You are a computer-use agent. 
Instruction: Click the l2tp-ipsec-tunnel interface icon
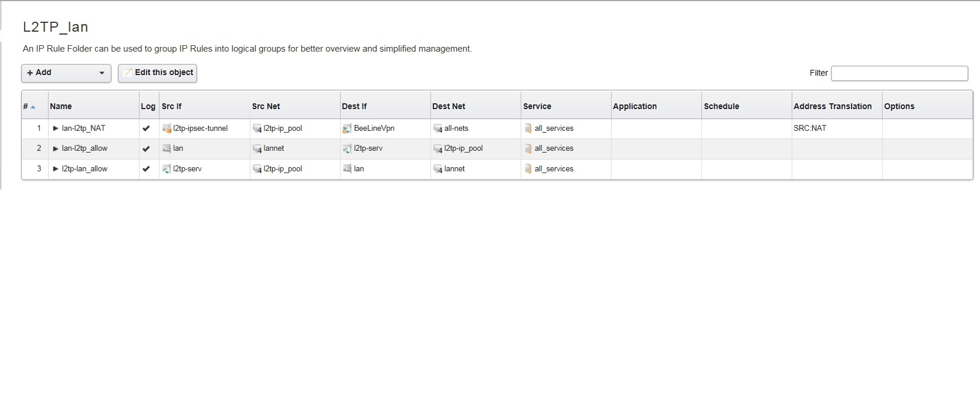(x=167, y=129)
